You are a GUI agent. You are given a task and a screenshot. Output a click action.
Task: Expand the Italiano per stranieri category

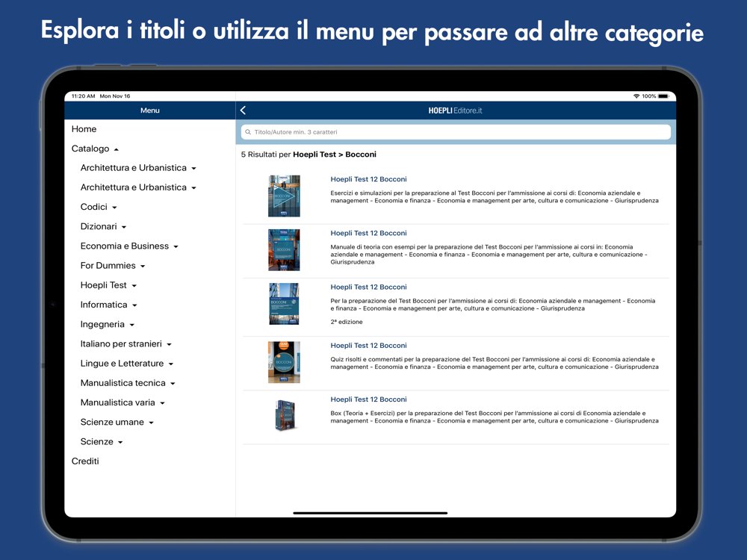[125, 343]
